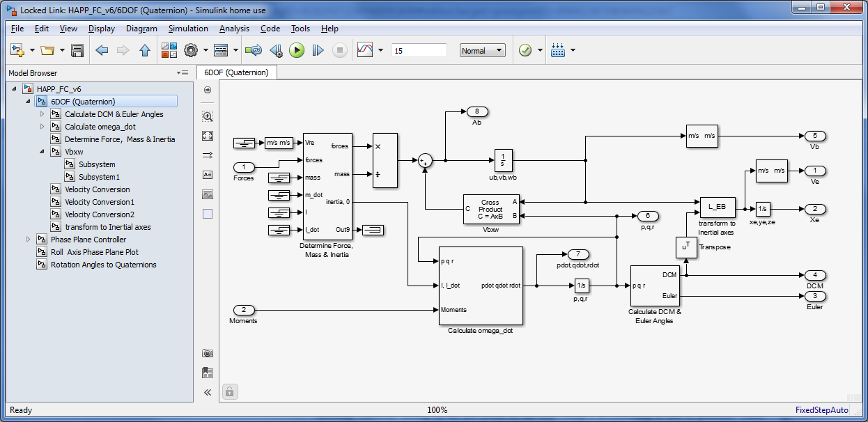This screenshot has width=868, height=422.
Task: Click the Model Advisor checkmark icon
Action: click(x=525, y=50)
